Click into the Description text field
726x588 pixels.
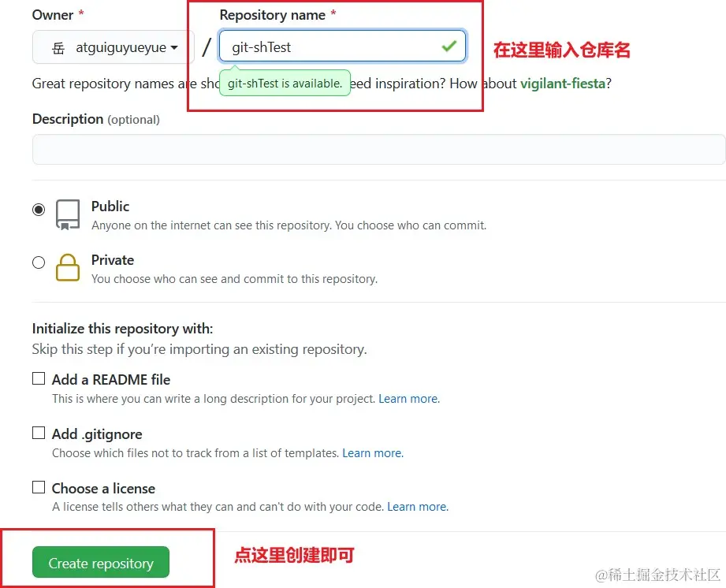378,149
